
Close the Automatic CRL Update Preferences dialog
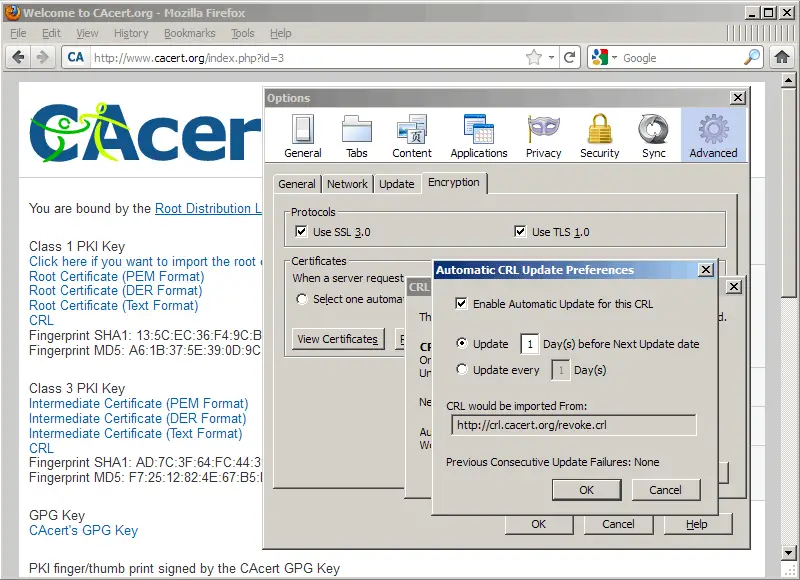tap(706, 269)
